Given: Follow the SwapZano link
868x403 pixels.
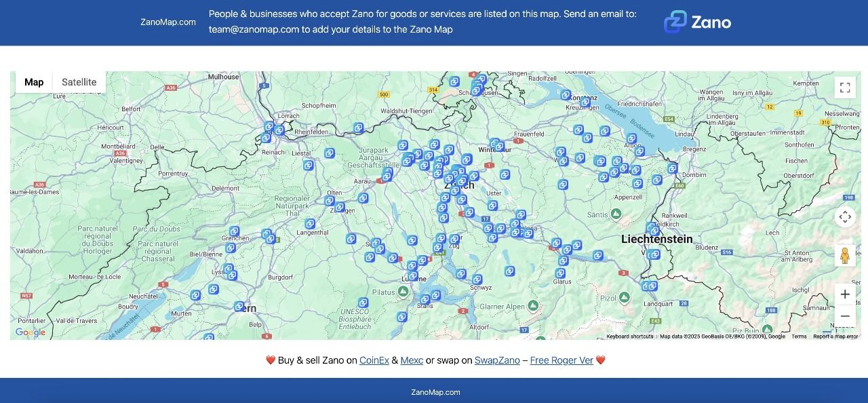Looking at the screenshot, I should coord(497,360).
